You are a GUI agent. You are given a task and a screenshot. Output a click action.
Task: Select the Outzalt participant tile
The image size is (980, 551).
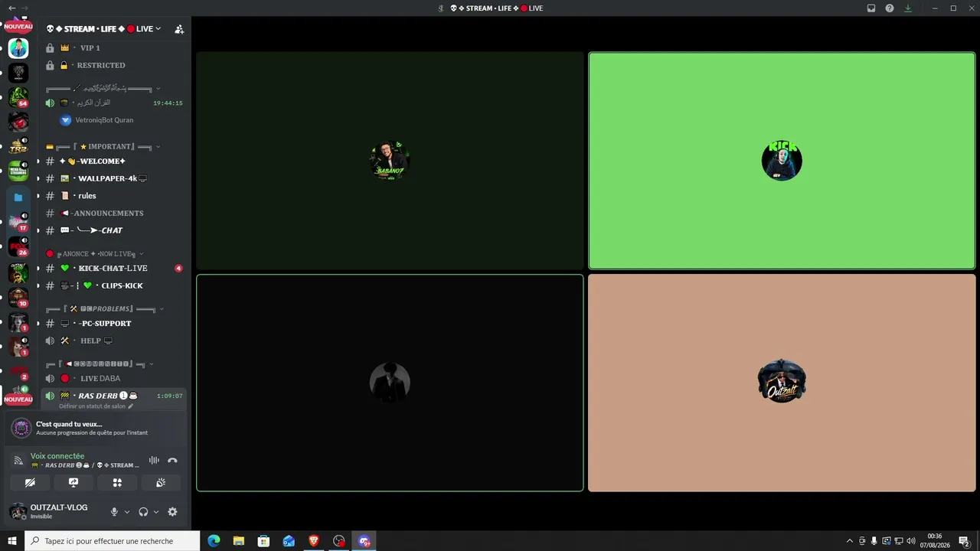(x=782, y=383)
